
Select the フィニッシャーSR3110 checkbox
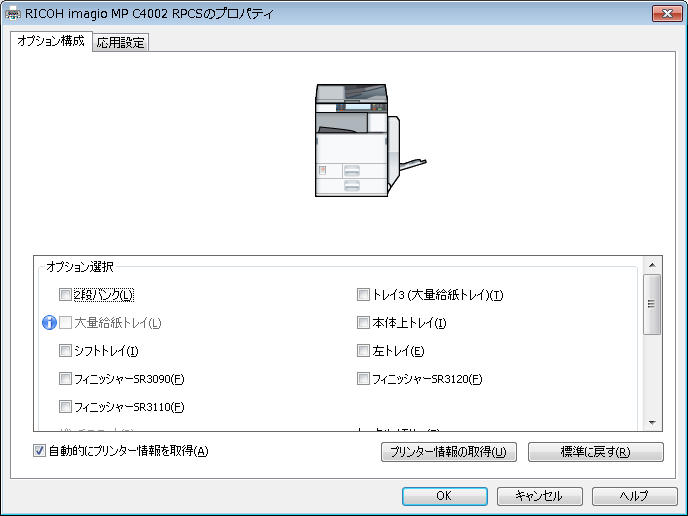(x=66, y=407)
